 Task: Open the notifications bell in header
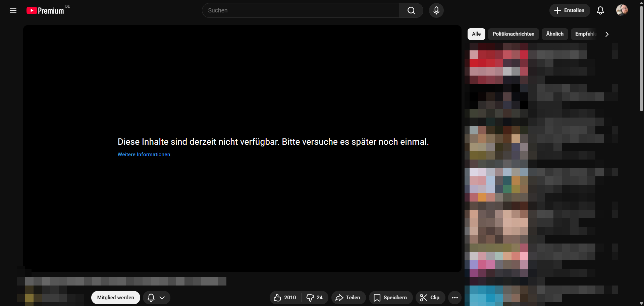(600, 10)
